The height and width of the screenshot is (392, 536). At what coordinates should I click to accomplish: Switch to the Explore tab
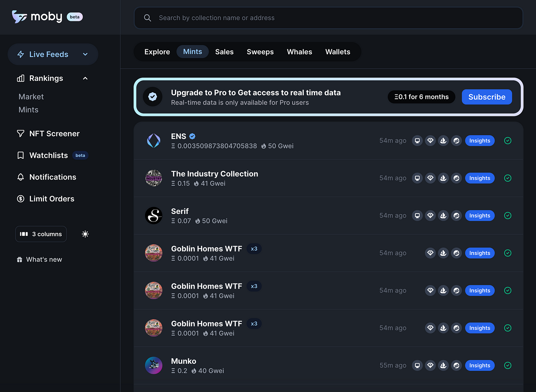pyautogui.click(x=157, y=52)
